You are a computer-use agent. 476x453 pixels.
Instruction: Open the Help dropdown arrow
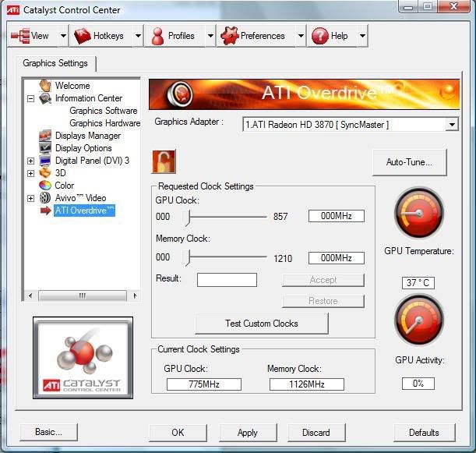(x=362, y=36)
